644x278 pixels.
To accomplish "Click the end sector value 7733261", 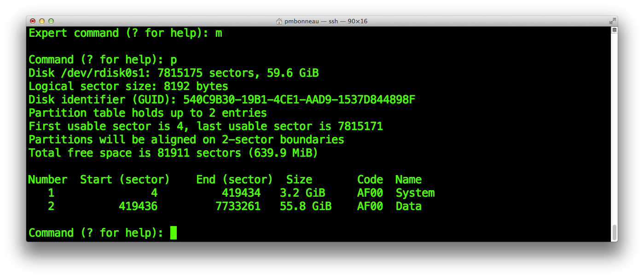I will pos(238,206).
